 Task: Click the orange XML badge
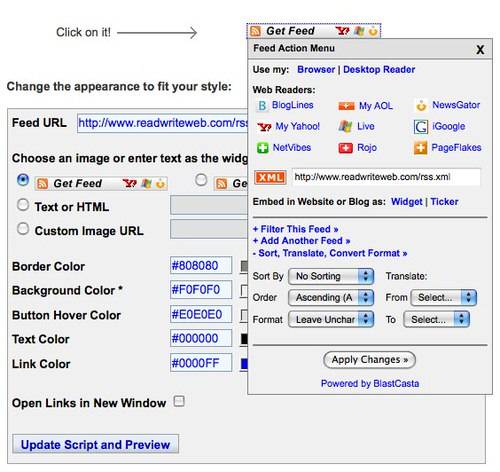coord(270,177)
